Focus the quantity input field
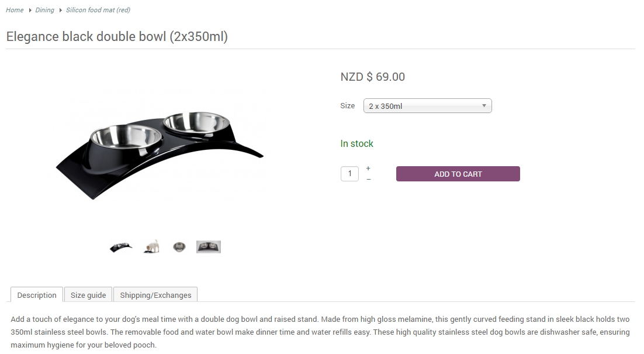644x354 pixels. point(349,174)
